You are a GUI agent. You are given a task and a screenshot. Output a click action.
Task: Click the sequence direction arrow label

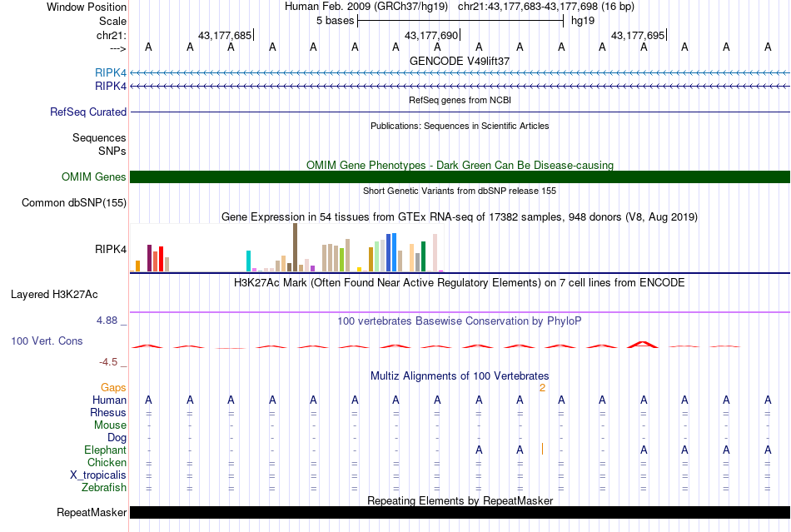tap(117, 48)
